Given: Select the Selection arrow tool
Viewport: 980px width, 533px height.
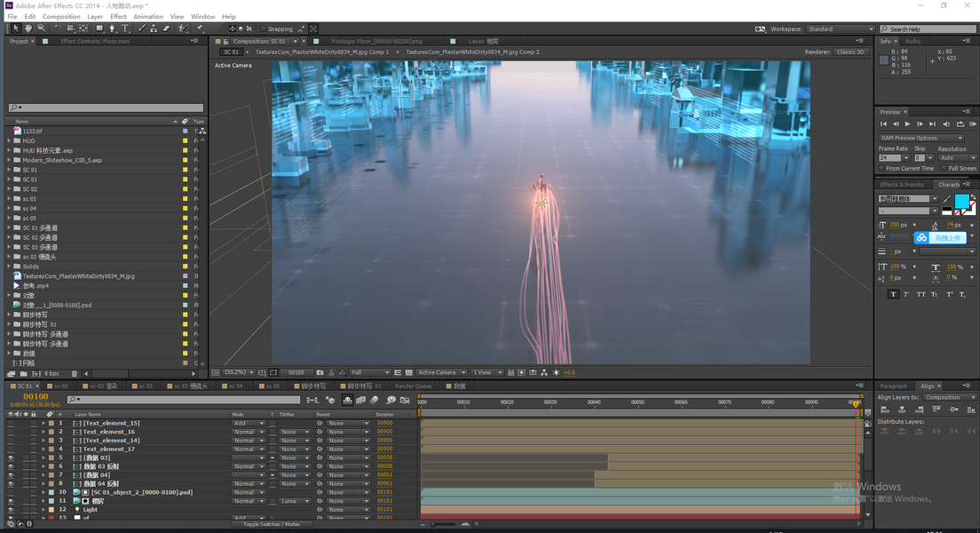Looking at the screenshot, I should click(x=16, y=28).
